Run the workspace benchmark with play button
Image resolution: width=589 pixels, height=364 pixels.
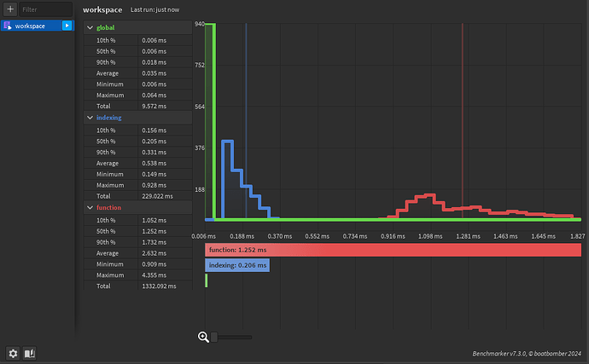[x=67, y=26]
